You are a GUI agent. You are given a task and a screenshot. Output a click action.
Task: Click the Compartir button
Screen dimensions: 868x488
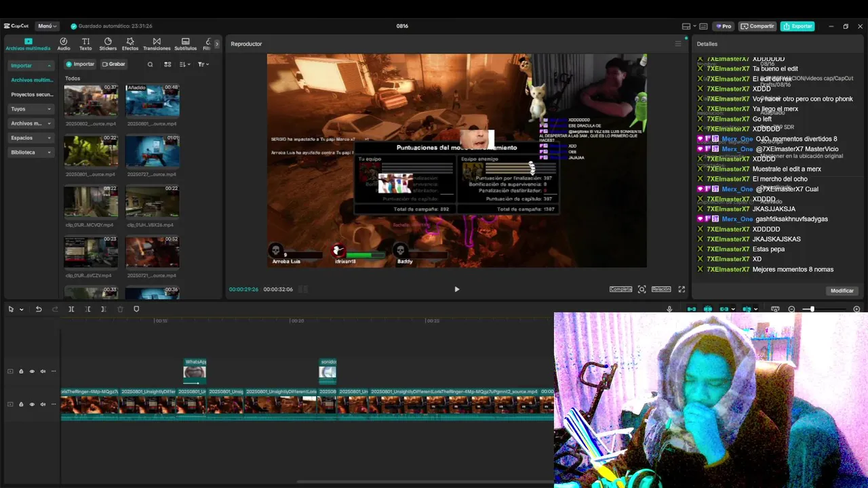(x=757, y=26)
